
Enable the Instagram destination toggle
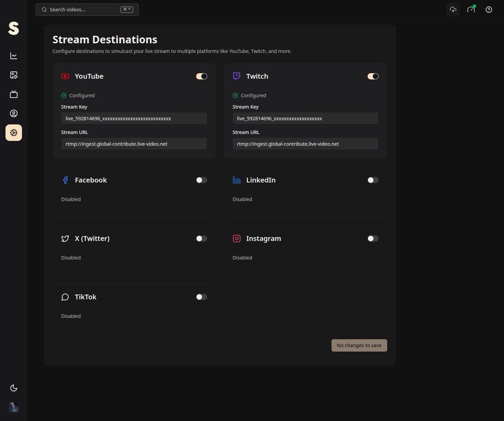tap(373, 239)
